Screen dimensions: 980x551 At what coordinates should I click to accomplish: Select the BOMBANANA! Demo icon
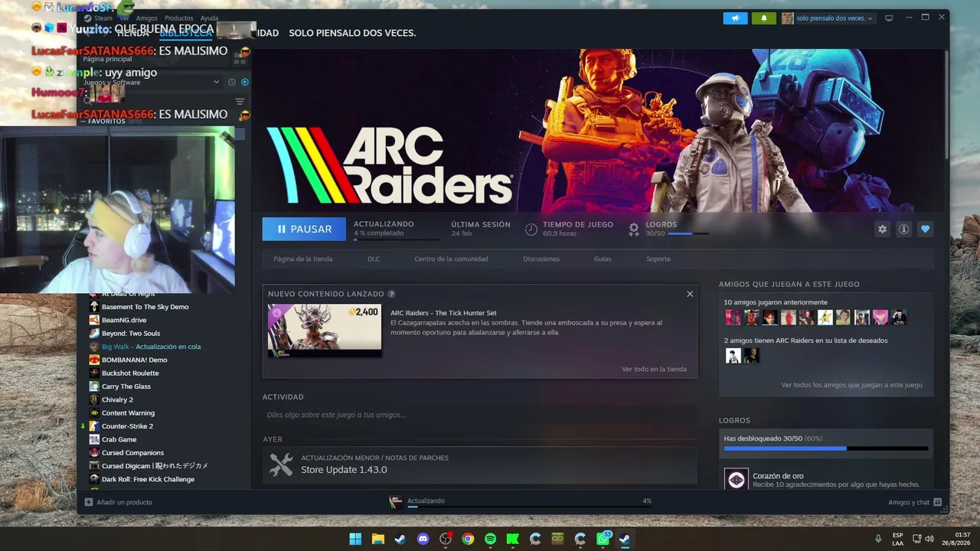(94, 360)
